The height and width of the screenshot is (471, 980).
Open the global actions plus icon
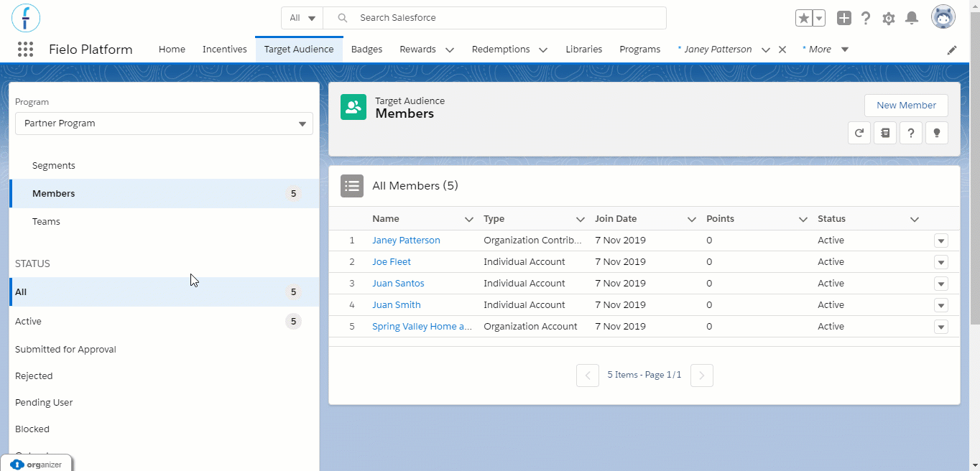[844, 18]
